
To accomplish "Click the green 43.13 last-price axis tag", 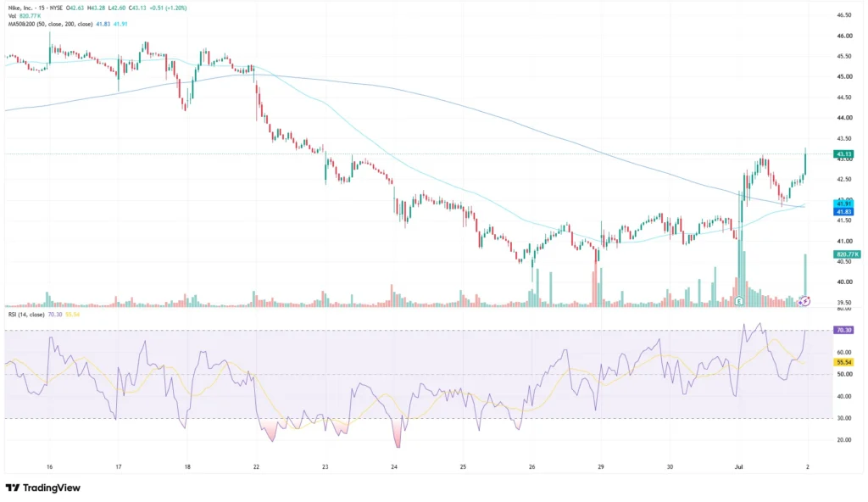I will [x=843, y=154].
